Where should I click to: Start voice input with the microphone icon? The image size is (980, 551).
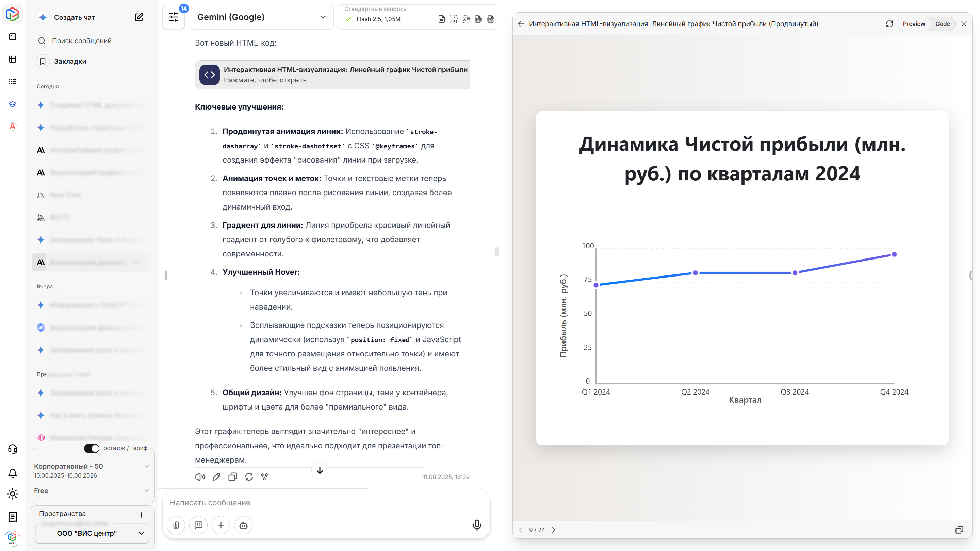point(477,525)
